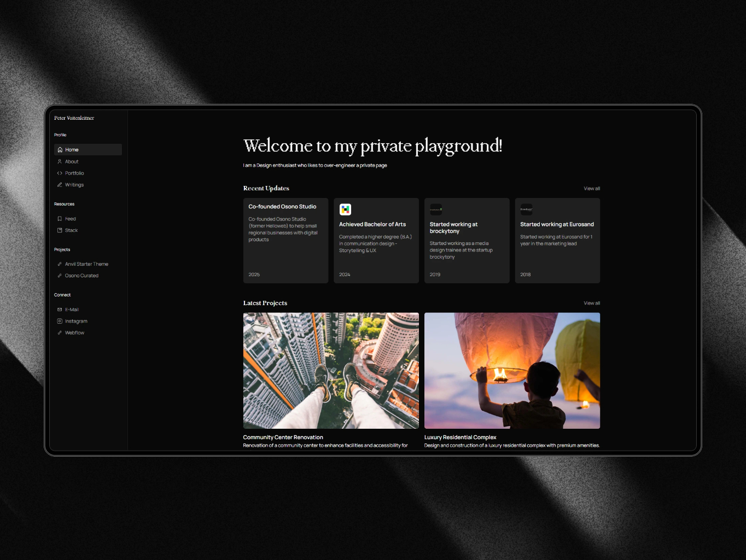Click View all next to Recent Updates
Viewport: 746px width, 560px height.
coord(591,189)
